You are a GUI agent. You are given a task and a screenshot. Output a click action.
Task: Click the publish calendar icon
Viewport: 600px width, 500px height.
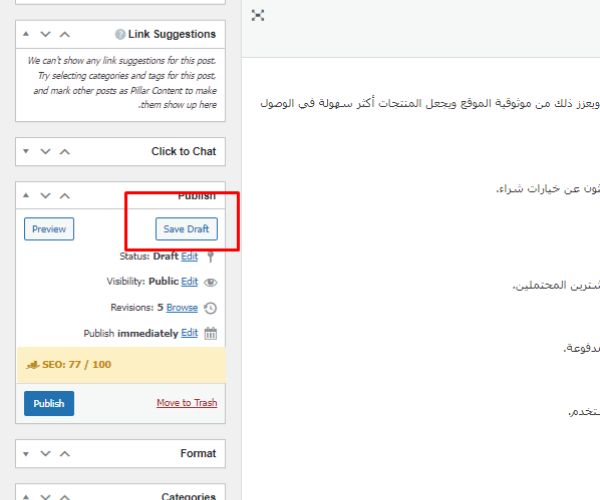[x=210, y=333]
